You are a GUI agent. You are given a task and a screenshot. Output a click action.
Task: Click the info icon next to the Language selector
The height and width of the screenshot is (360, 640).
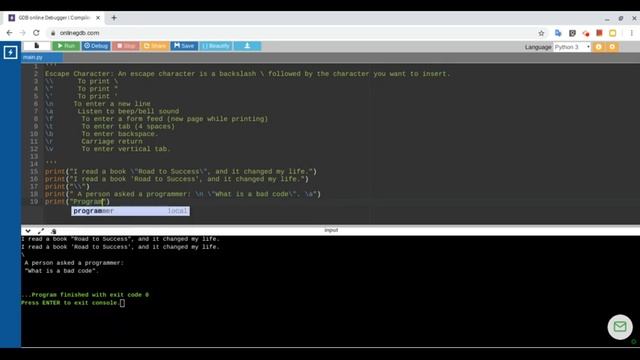pos(598,47)
